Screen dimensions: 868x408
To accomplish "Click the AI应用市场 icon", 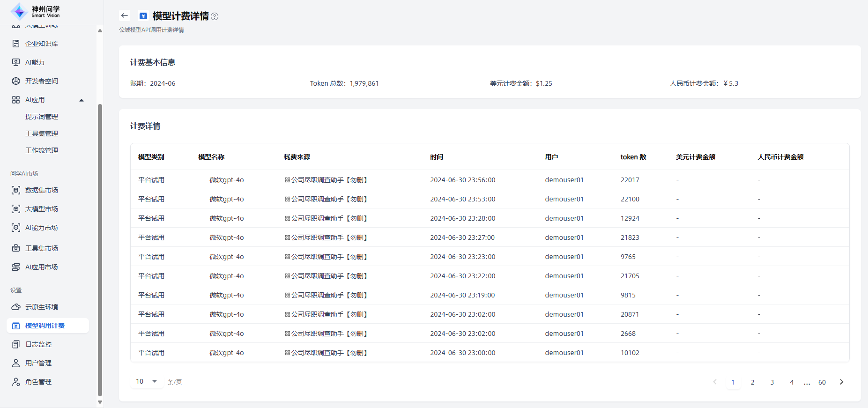I will tap(16, 267).
